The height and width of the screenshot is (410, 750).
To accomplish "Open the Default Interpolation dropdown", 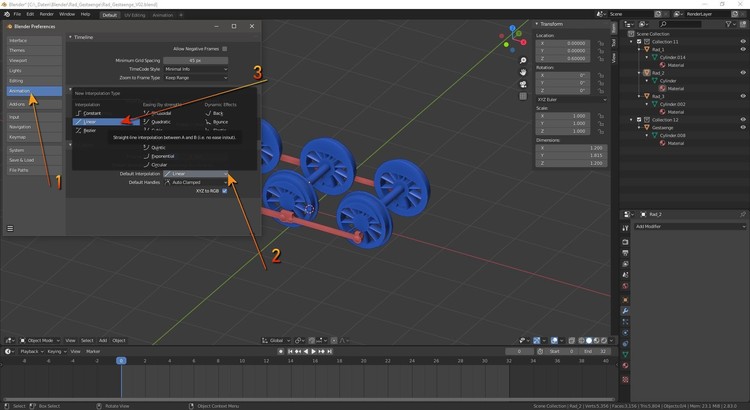I will point(195,173).
